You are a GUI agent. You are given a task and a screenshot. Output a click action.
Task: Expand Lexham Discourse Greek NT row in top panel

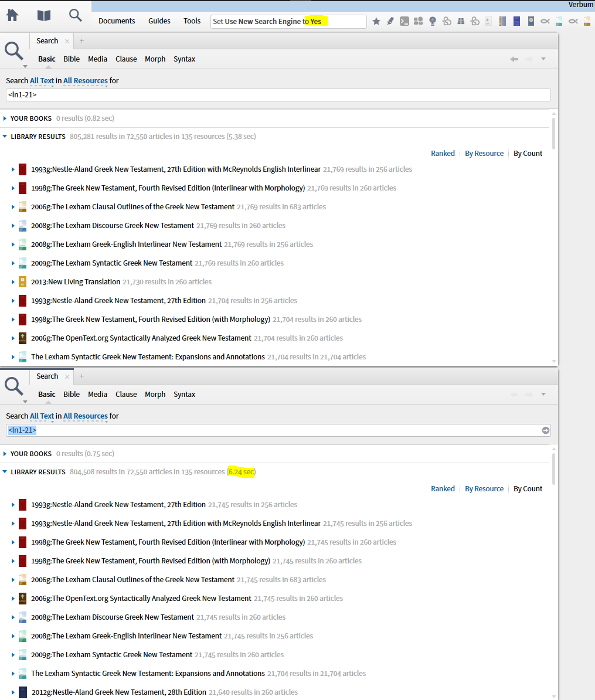[x=13, y=226]
